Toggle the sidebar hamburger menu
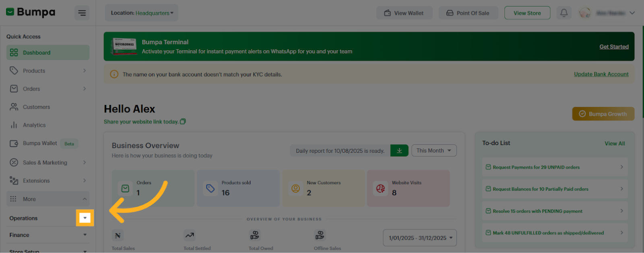Screen dimensions: 644x253 (82, 13)
